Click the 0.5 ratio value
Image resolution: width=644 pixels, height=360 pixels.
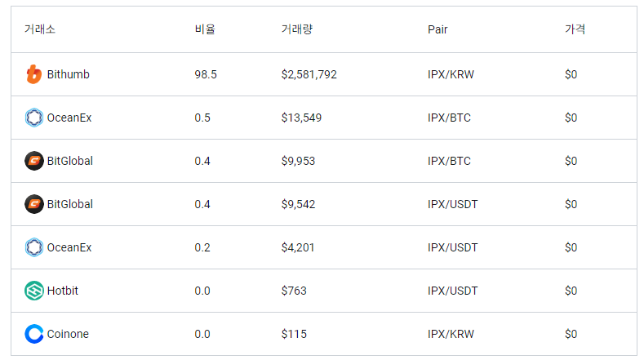point(202,118)
